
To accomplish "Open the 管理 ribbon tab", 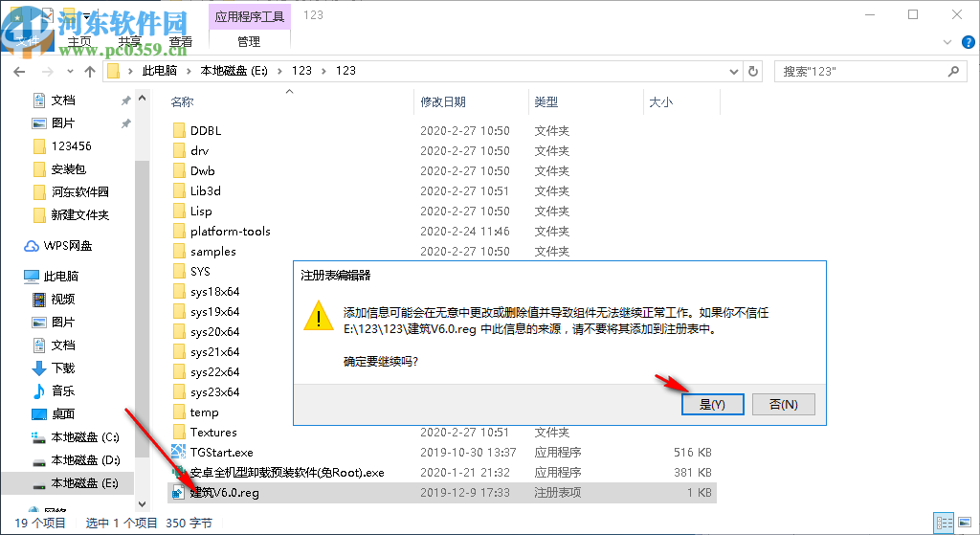I will pyautogui.click(x=249, y=42).
